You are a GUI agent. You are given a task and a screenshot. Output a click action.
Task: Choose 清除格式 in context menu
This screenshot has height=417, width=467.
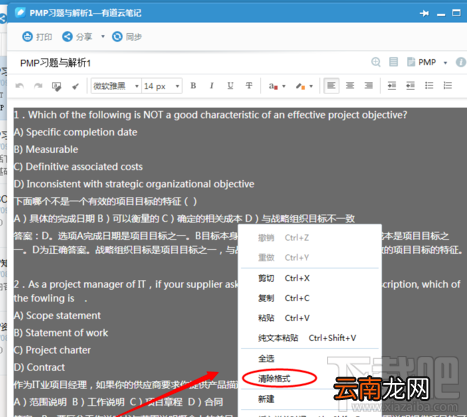tap(310, 379)
